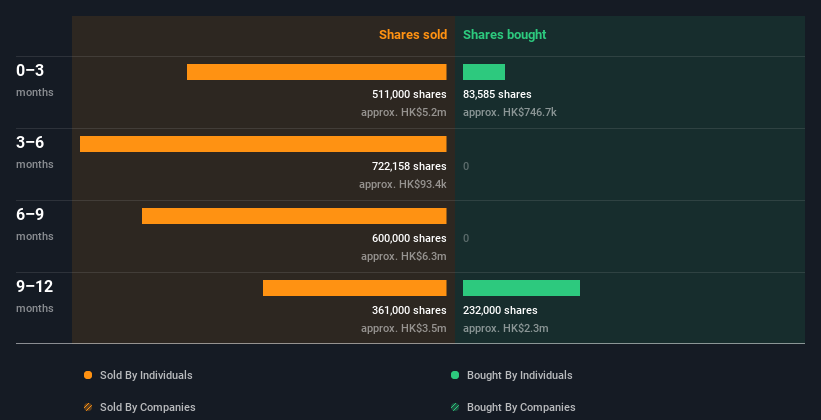
Task: Click the 0–3 months orange sold bar
Action: click(x=317, y=72)
